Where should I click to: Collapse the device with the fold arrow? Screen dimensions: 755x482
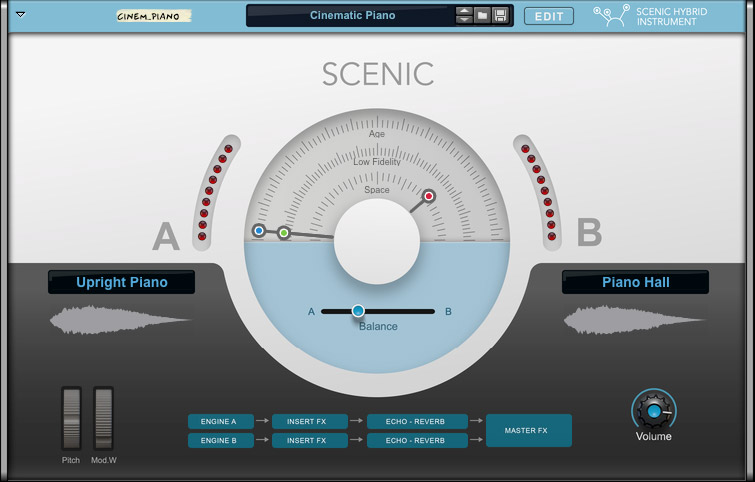[x=20, y=14]
